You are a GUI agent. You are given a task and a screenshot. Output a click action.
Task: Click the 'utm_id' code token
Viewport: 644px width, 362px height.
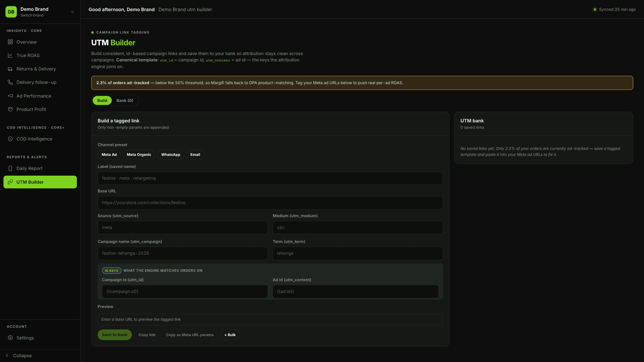click(166, 60)
